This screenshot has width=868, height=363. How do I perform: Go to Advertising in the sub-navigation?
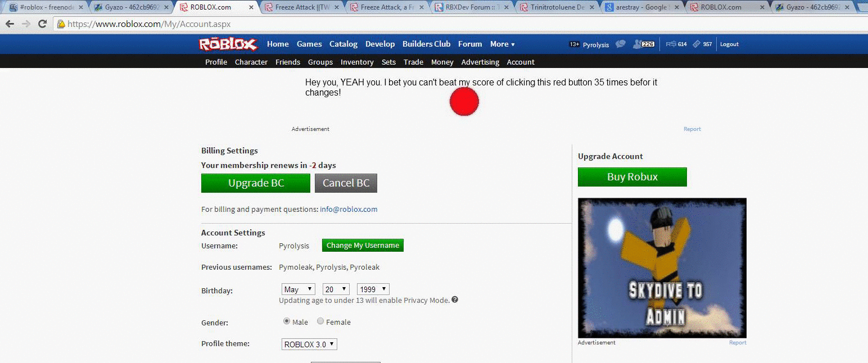click(x=480, y=62)
